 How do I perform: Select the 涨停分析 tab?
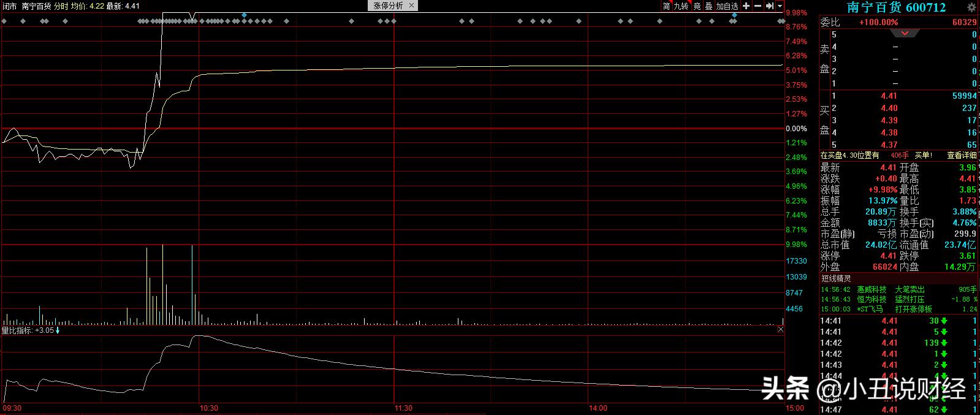(388, 6)
